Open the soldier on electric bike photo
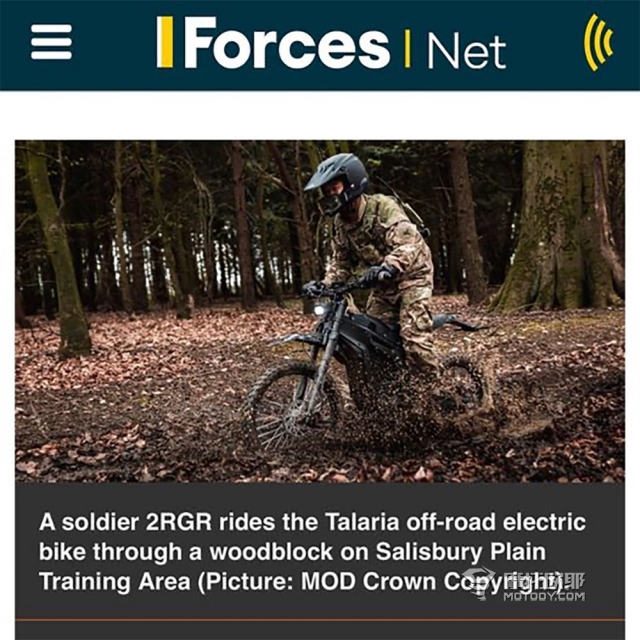Viewport: 640px width, 640px height. 320,311
